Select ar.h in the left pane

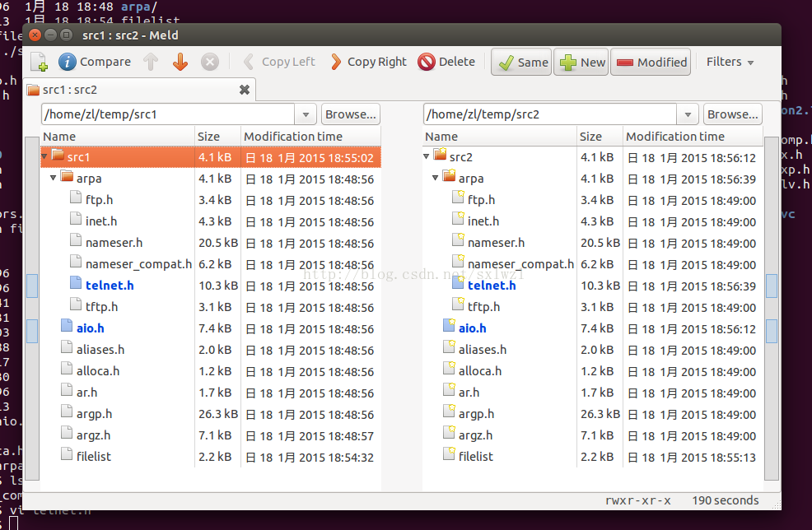click(87, 393)
